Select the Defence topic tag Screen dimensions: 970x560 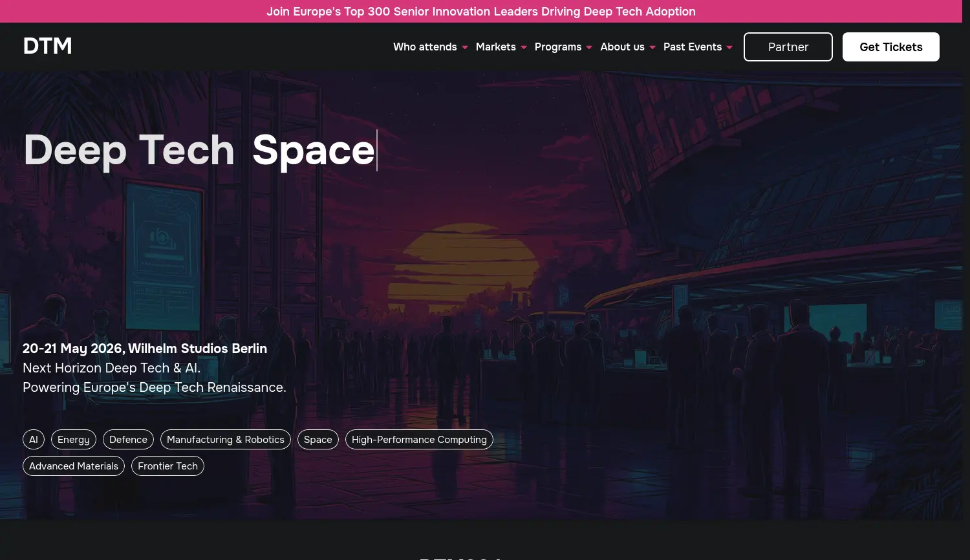(x=128, y=439)
